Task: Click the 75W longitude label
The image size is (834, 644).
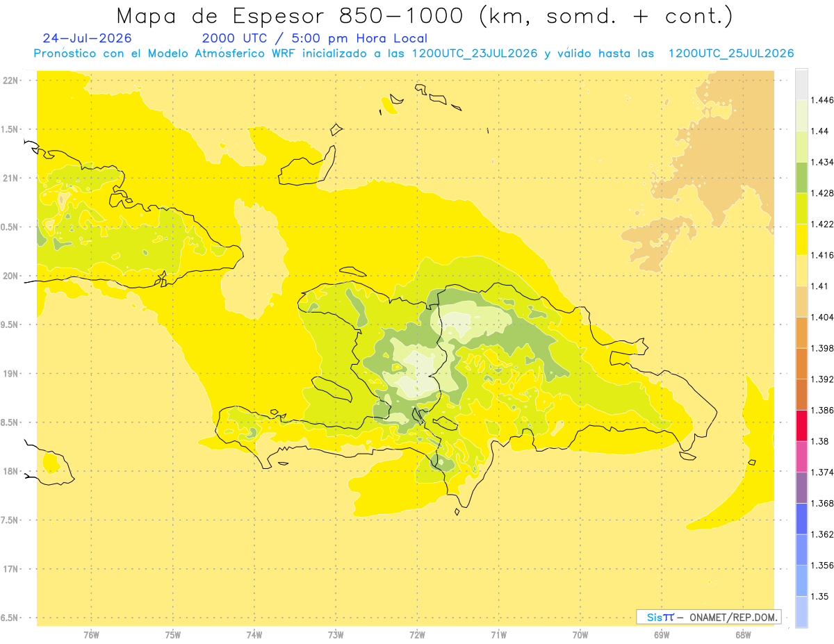Action: [173, 634]
